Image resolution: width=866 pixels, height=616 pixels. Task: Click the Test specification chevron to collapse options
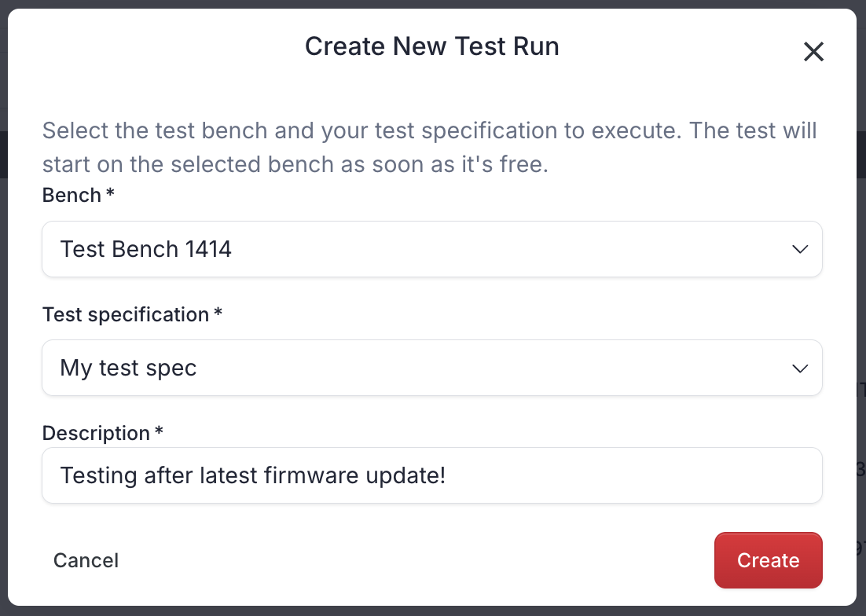800,368
